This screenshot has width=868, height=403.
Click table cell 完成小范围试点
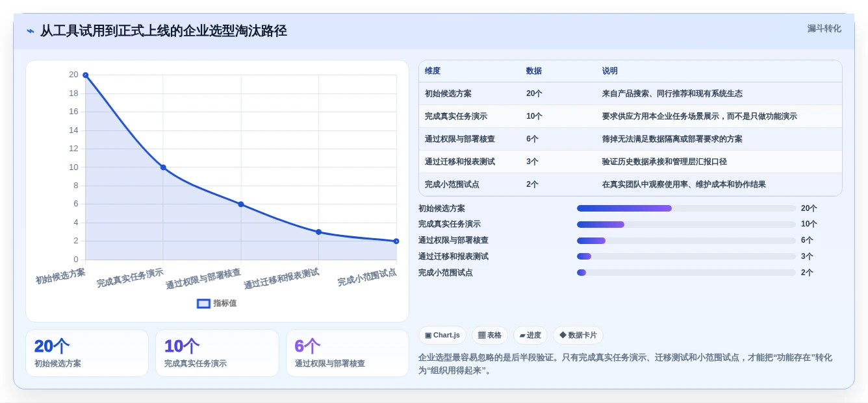click(452, 184)
